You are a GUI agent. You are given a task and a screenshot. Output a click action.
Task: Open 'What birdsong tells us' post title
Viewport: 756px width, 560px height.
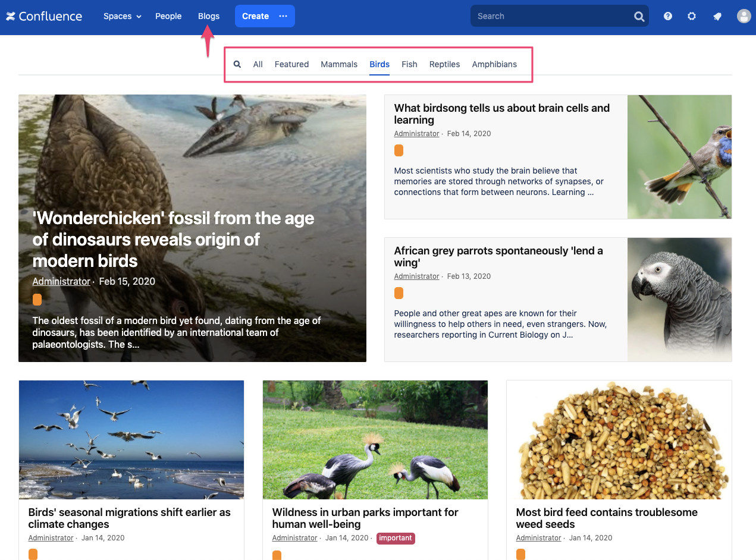coord(502,114)
